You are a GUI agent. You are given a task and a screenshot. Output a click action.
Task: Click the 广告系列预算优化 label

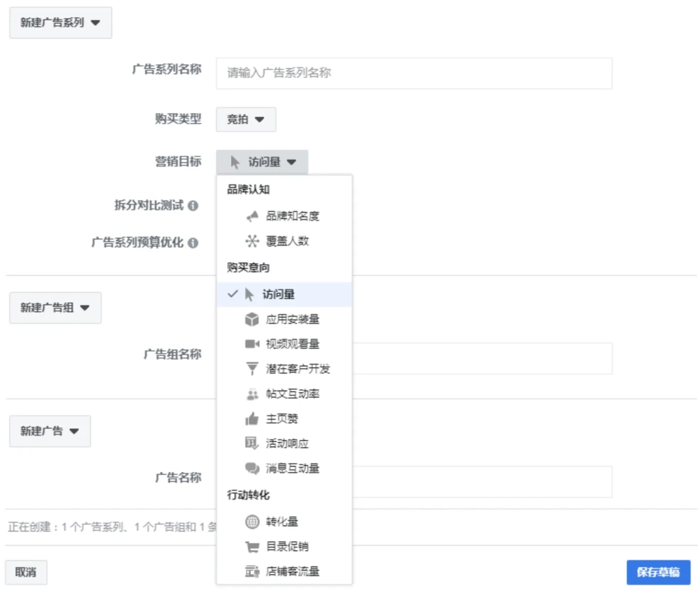click(x=137, y=242)
